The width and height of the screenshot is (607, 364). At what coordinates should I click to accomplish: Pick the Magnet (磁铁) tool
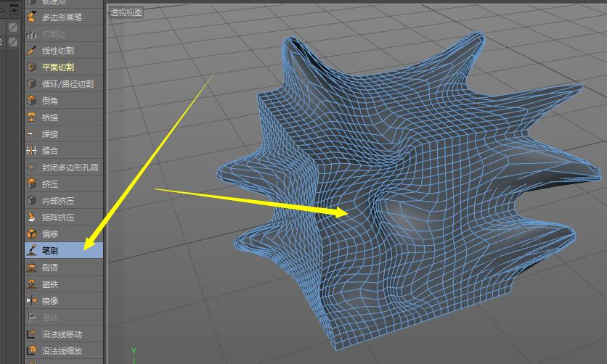[x=49, y=284]
